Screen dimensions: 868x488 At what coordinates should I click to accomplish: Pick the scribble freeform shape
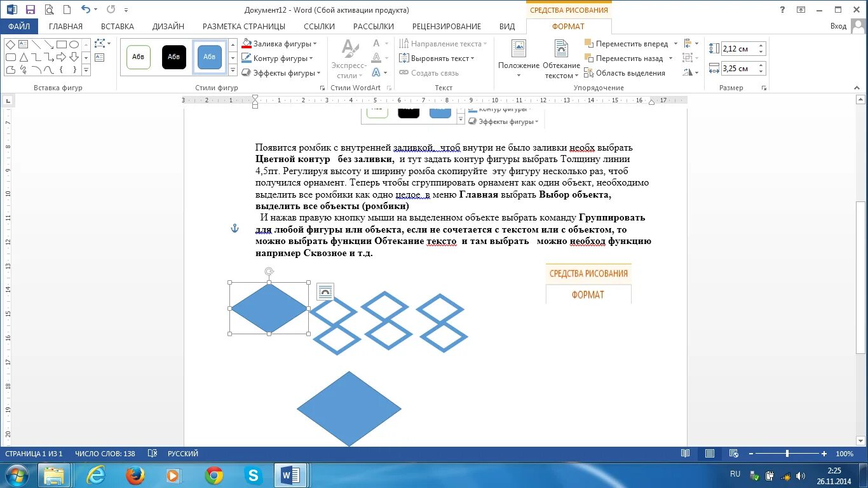[x=23, y=70]
